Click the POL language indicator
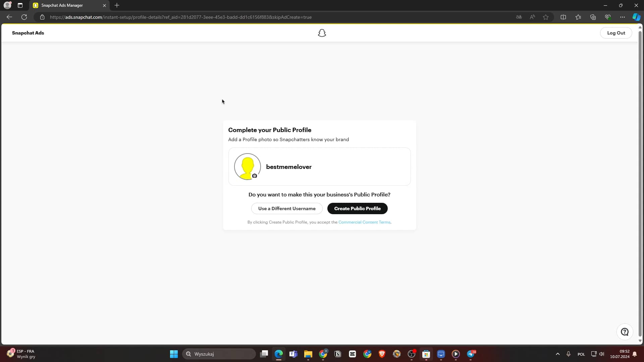This screenshot has width=644, height=362. (x=581, y=354)
